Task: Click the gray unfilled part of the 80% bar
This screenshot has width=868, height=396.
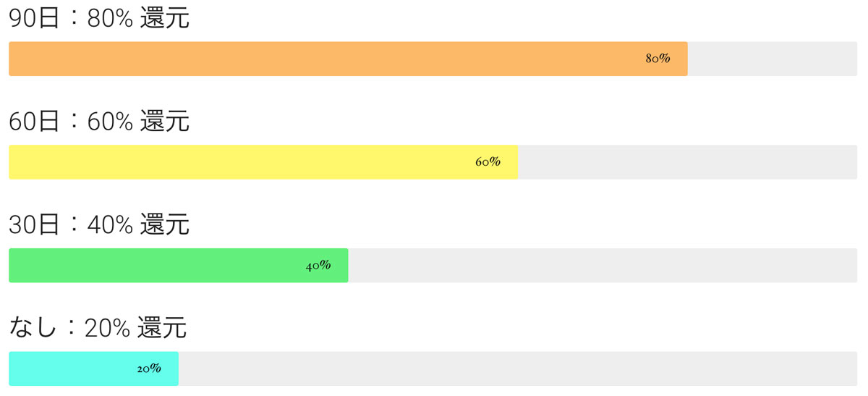Action: click(x=772, y=59)
